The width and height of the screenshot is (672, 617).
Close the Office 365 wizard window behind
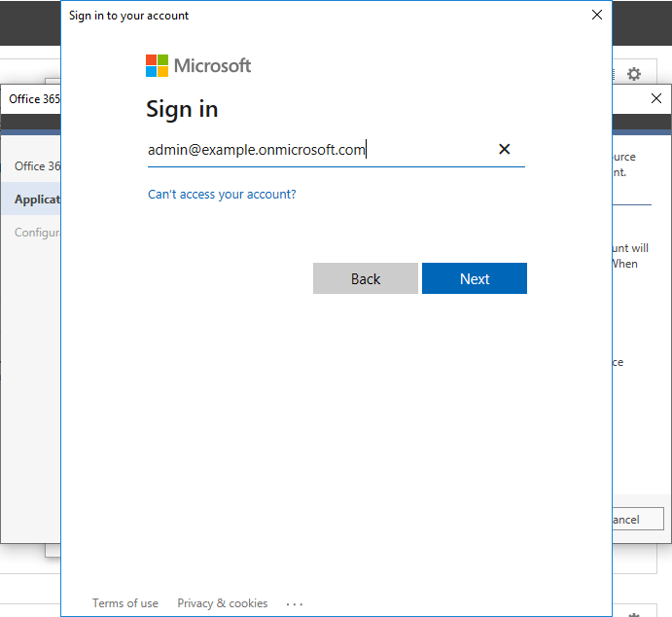point(655,98)
